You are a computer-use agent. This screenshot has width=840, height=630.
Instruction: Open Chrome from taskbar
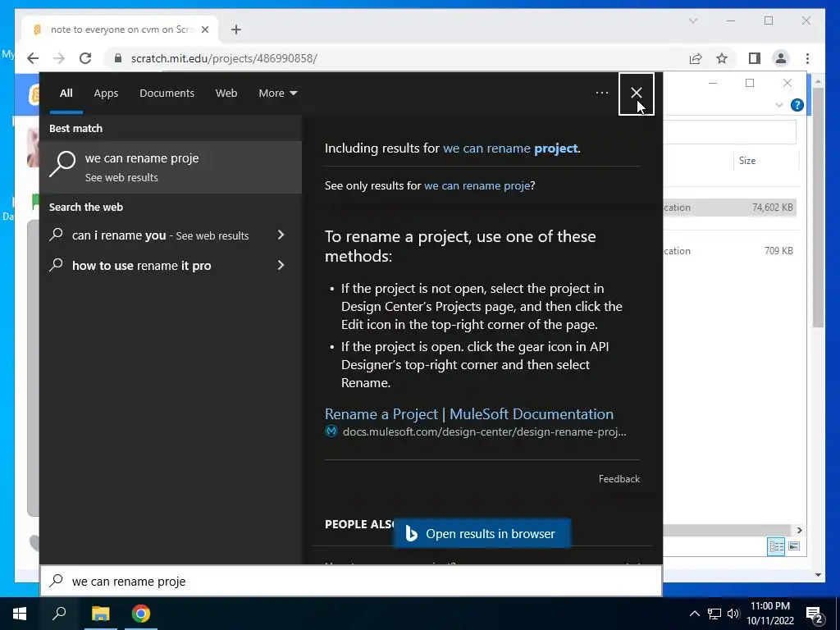pyautogui.click(x=141, y=614)
